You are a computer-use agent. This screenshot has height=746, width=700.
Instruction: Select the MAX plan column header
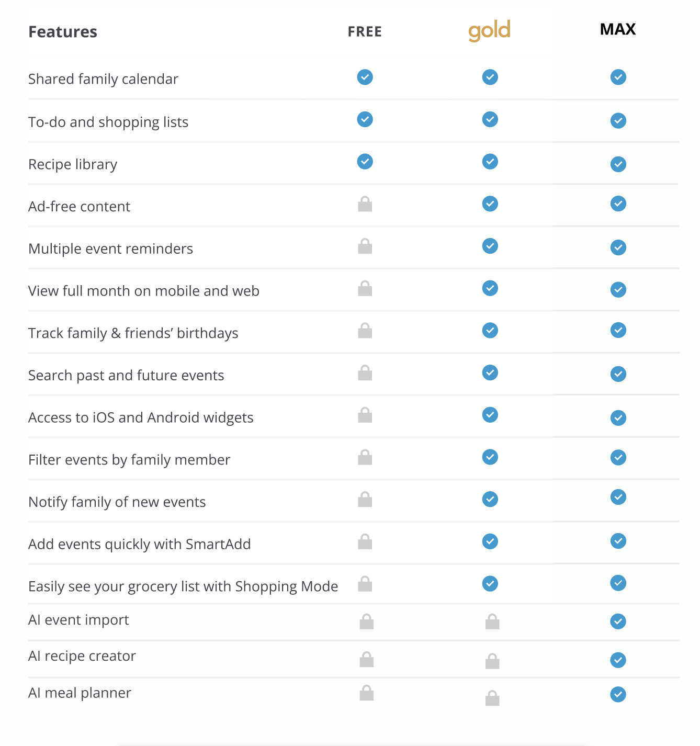tap(618, 29)
